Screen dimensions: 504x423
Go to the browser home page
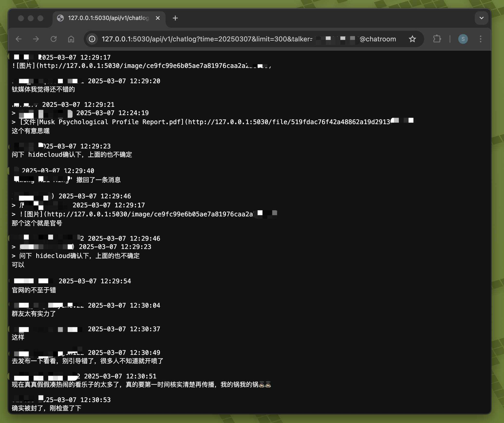point(71,39)
